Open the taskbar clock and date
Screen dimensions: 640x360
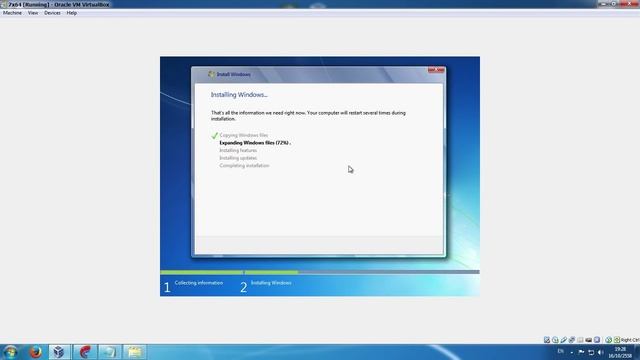(620, 353)
